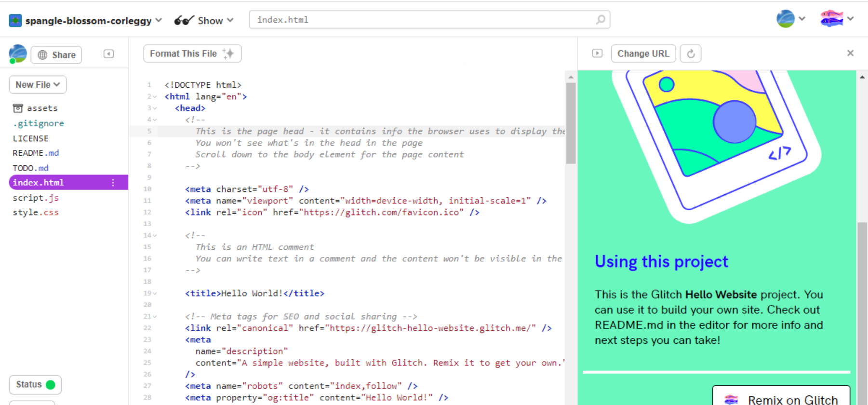Open the LICENSE file
Screen dimensions: 868x405
(30, 138)
